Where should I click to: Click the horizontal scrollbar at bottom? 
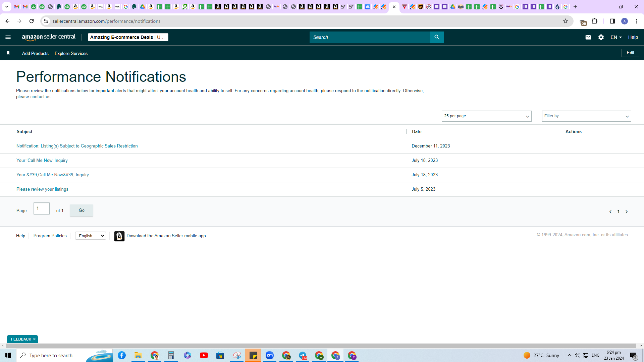(x=320, y=346)
